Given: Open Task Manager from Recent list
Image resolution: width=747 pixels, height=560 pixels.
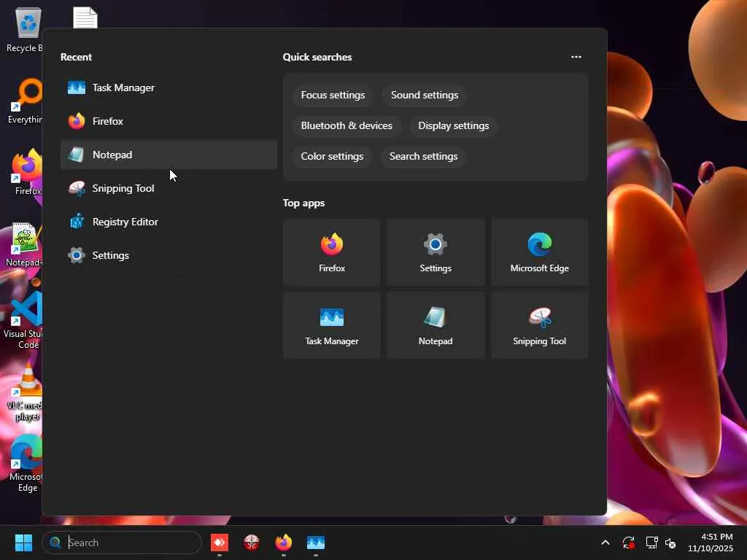Looking at the screenshot, I should pos(169,87).
